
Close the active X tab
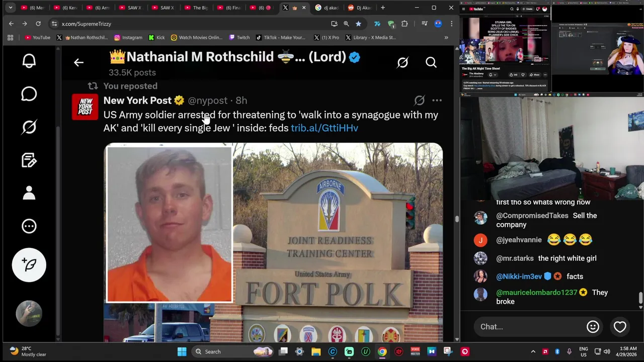tap(303, 8)
